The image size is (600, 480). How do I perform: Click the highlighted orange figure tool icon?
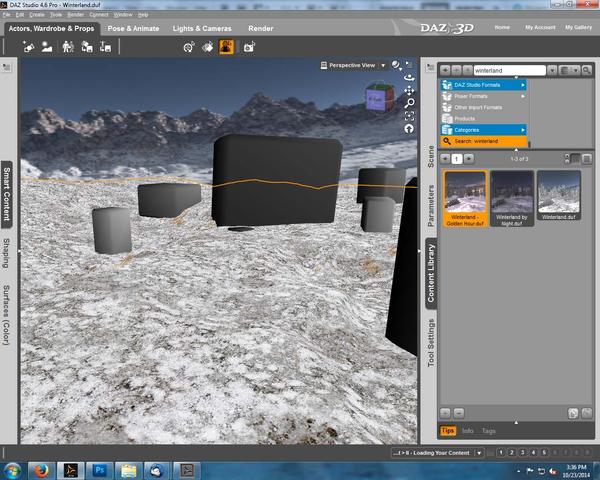[x=226, y=47]
